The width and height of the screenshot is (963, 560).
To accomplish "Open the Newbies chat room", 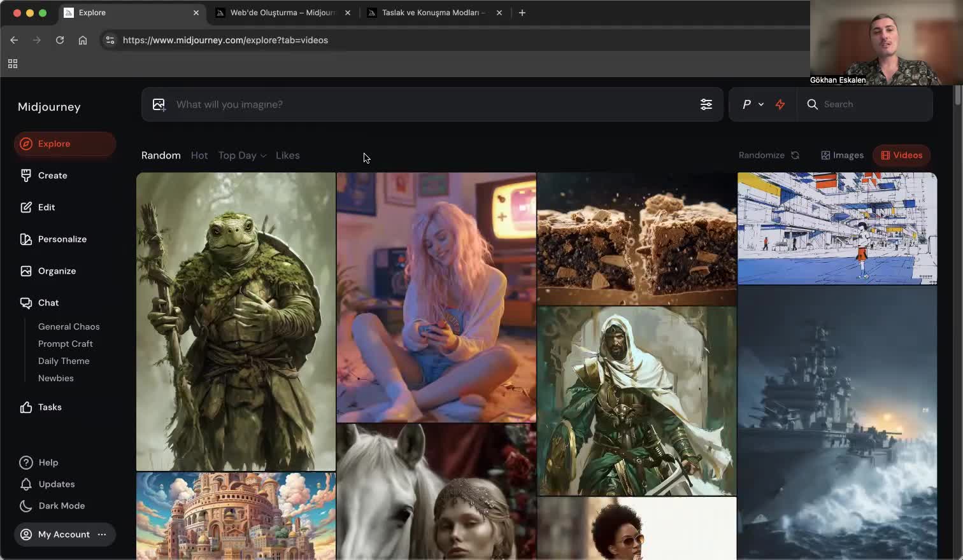I will pos(56,378).
